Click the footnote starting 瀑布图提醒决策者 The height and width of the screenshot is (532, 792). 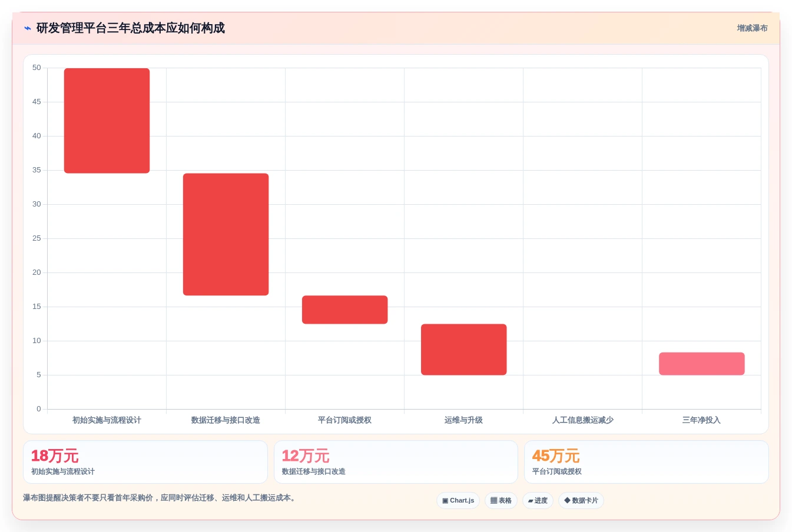(160, 498)
